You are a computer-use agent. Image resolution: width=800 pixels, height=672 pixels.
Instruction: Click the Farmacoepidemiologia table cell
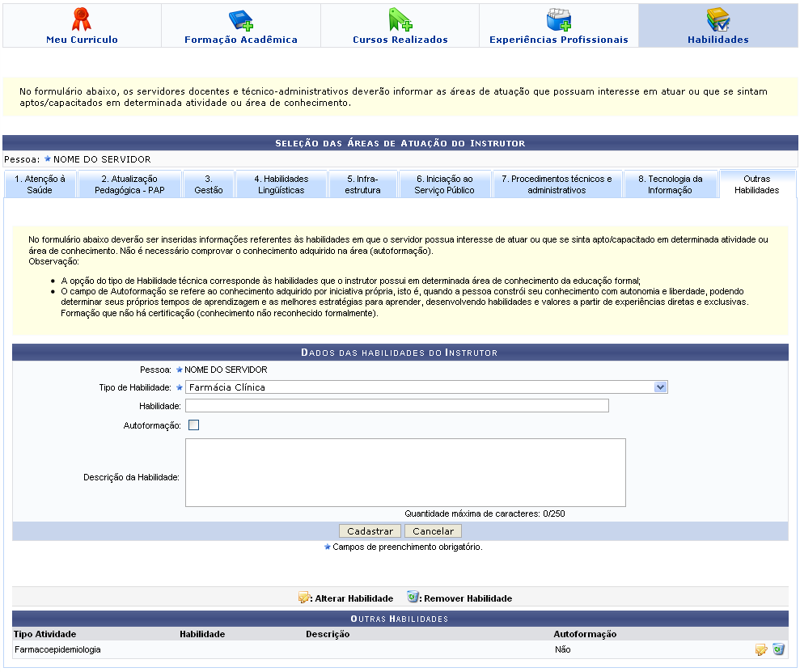coord(57,649)
